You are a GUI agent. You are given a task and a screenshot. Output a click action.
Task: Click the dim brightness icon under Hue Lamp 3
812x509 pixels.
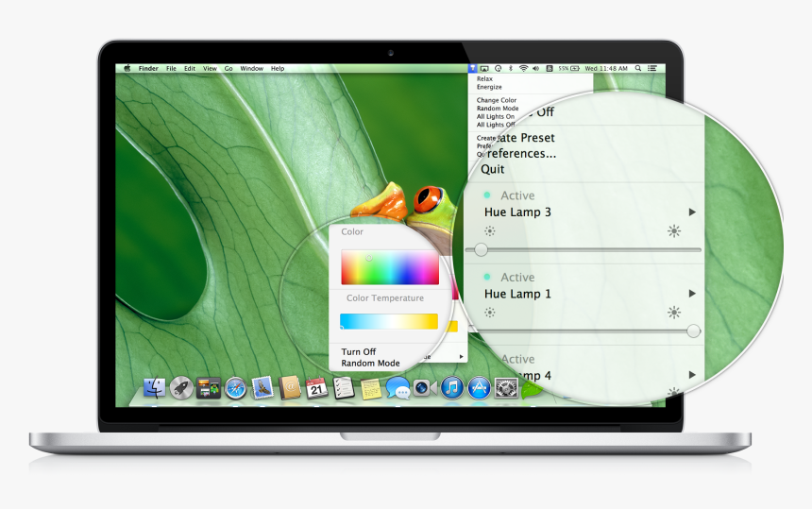point(489,231)
